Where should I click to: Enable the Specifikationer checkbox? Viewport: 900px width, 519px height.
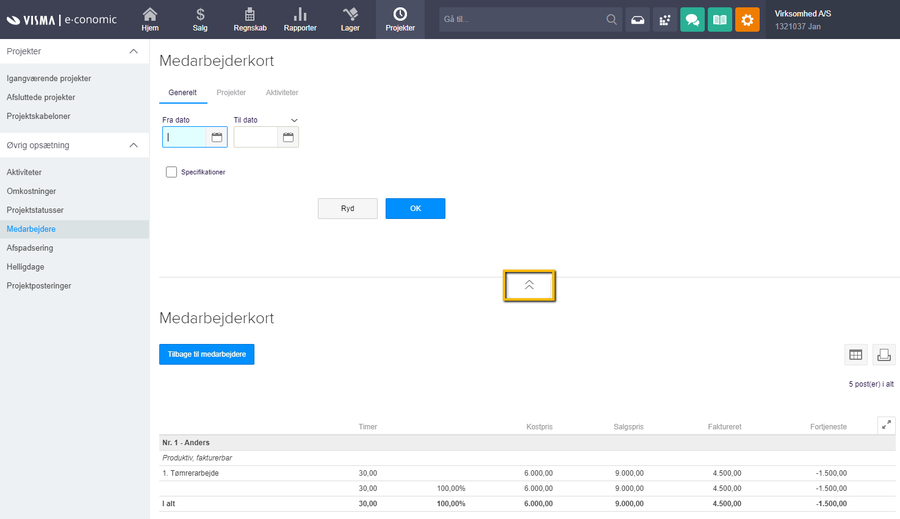click(x=172, y=172)
